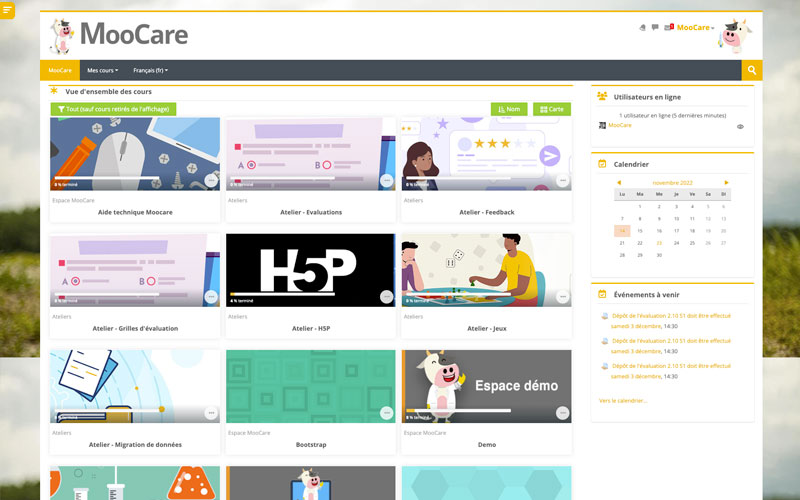Image resolution: width=800 pixels, height=500 pixels.
Task: Open the messaging speech bubble icon
Action: (x=655, y=28)
